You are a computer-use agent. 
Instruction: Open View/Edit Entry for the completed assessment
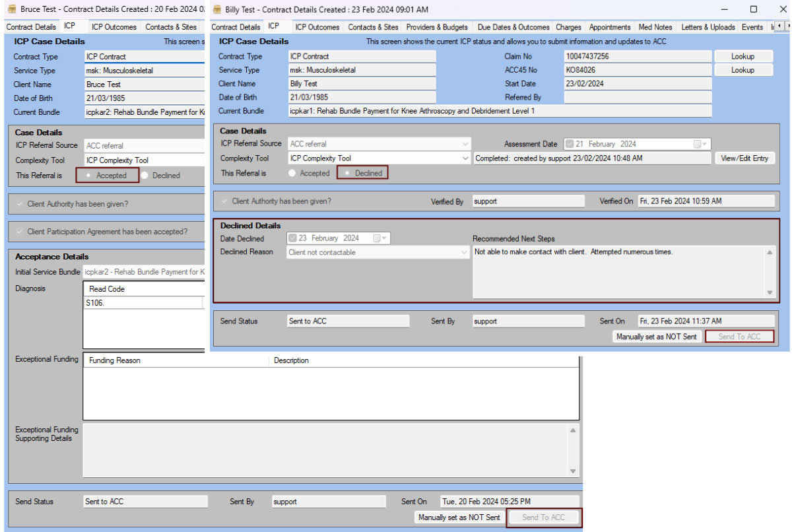(744, 158)
